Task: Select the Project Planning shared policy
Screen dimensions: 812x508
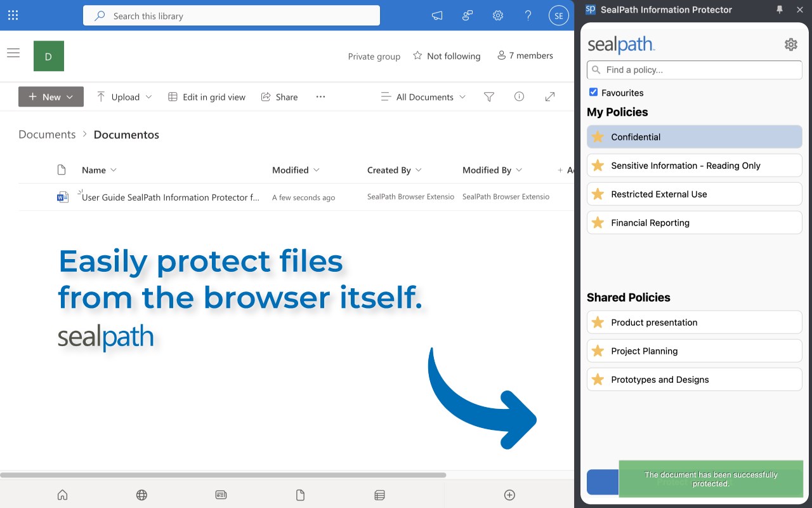Action: [x=695, y=351]
